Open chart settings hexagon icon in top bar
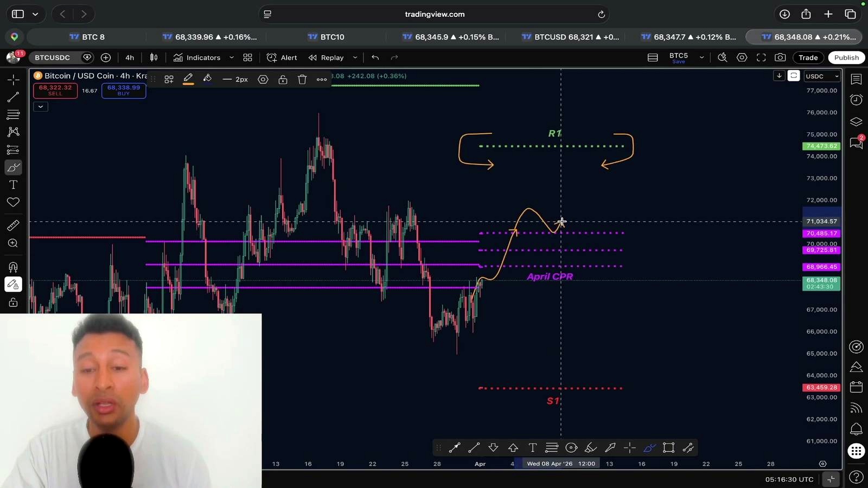 [x=742, y=57]
